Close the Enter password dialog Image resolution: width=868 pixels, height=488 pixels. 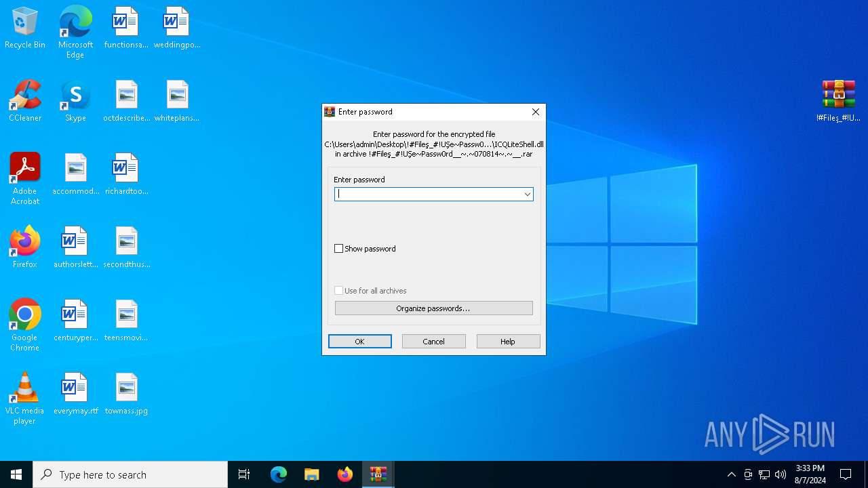pyautogui.click(x=536, y=112)
